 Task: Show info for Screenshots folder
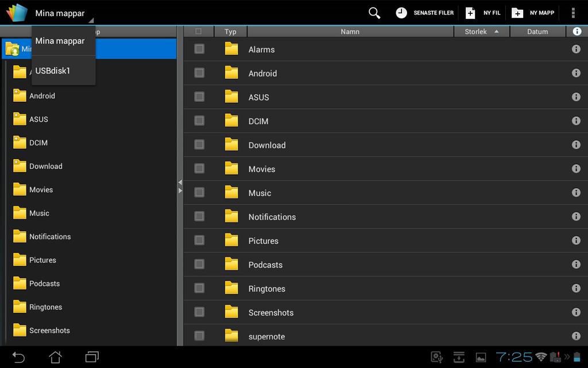click(x=576, y=312)
